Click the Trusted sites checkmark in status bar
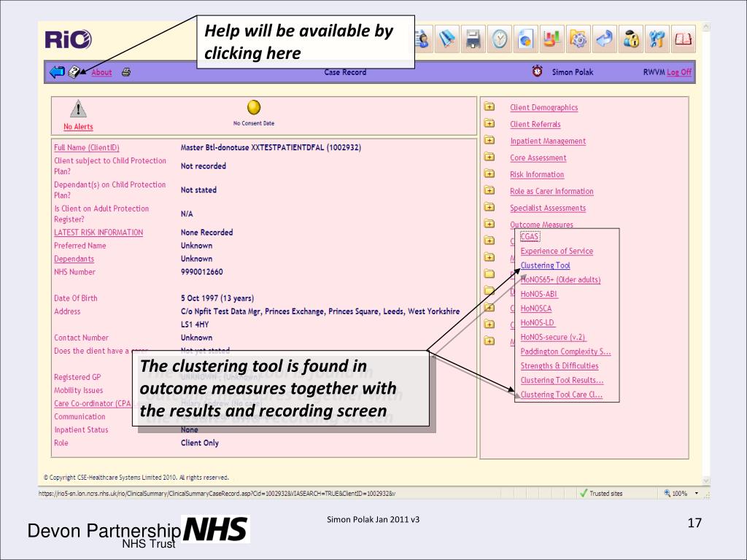This screenshot has width=747, height=560. [x=583, y=494]
